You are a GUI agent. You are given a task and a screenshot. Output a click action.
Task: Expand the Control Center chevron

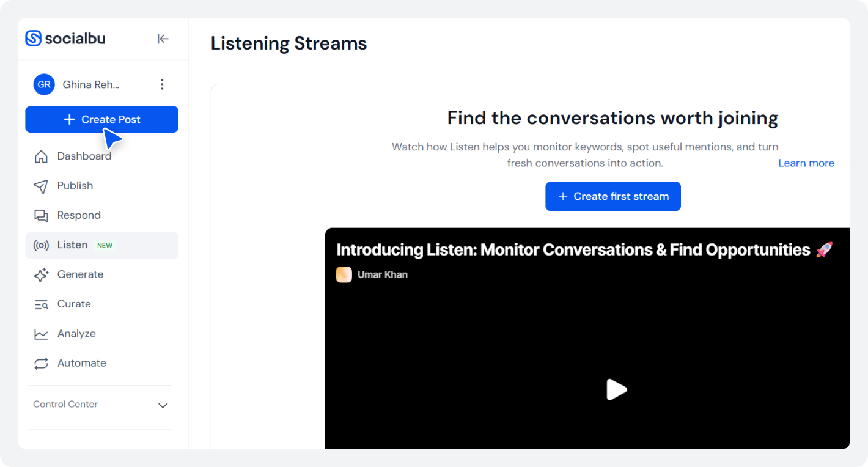tap(163, 405)
